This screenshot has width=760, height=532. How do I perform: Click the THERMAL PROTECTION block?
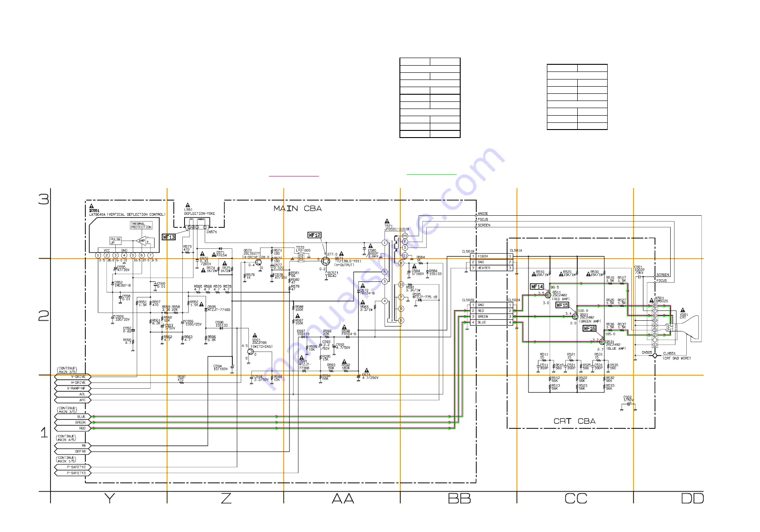coord(141,226)
